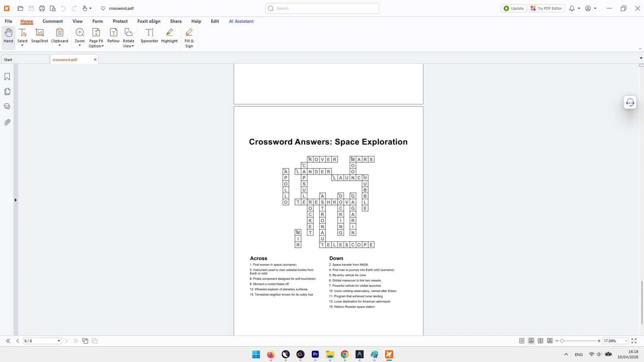Viewport: 644px width, 362px height.
Task: Open the tab list dropdown arrow
Action: click(x=641, y=58)
